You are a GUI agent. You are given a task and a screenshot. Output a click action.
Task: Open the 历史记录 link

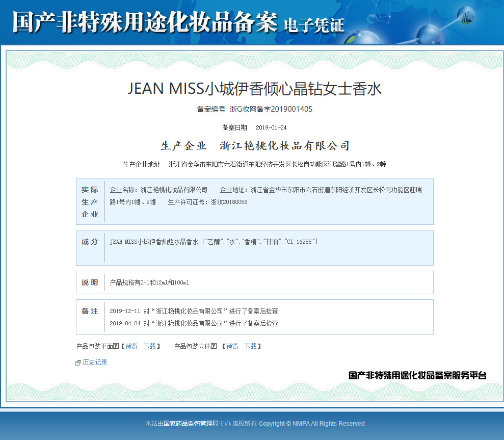[95, 362]
